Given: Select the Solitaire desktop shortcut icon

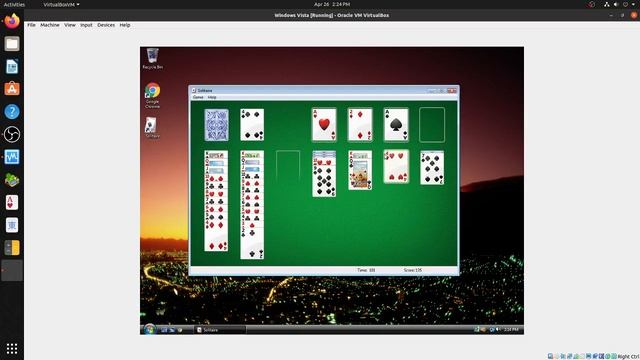Looking at the screenshot, I should tap(152, 127).
